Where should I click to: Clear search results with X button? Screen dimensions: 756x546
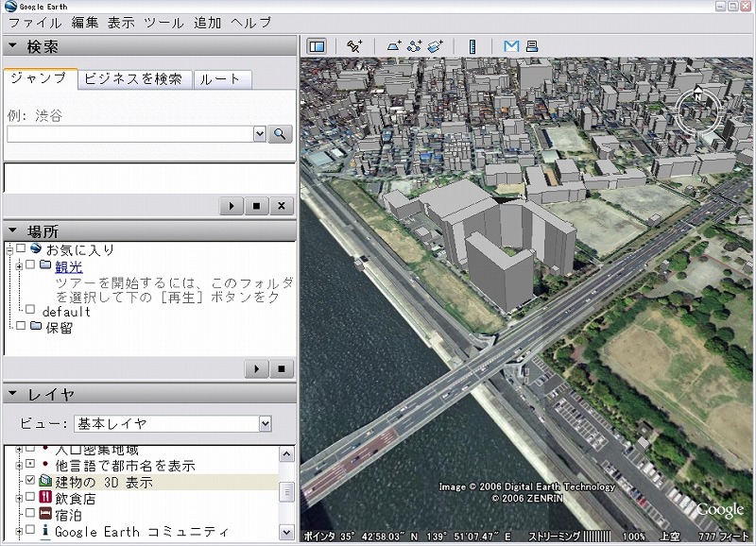[x=282, y=206]
